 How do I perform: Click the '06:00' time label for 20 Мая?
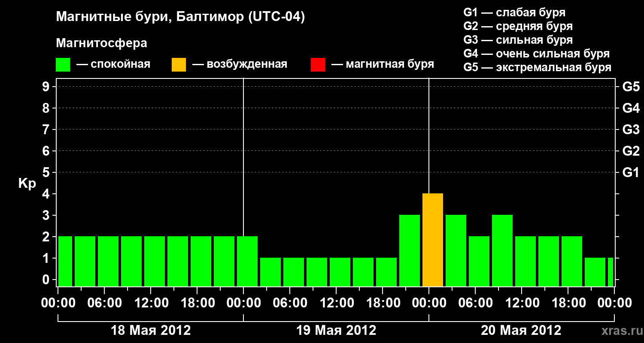tap(476, 303)
